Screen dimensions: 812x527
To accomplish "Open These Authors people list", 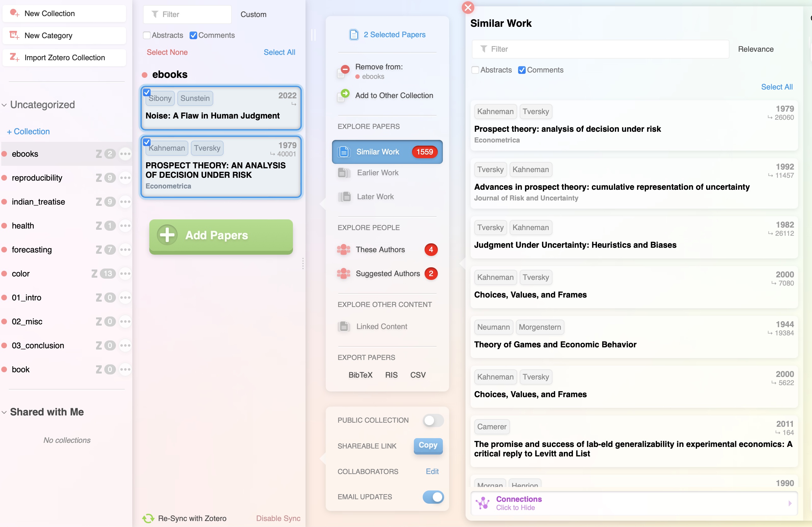I will [x=380, y=250].
